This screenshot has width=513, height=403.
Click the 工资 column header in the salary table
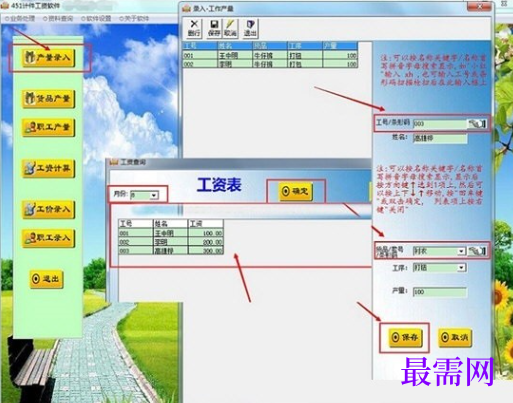click(205, 224)
